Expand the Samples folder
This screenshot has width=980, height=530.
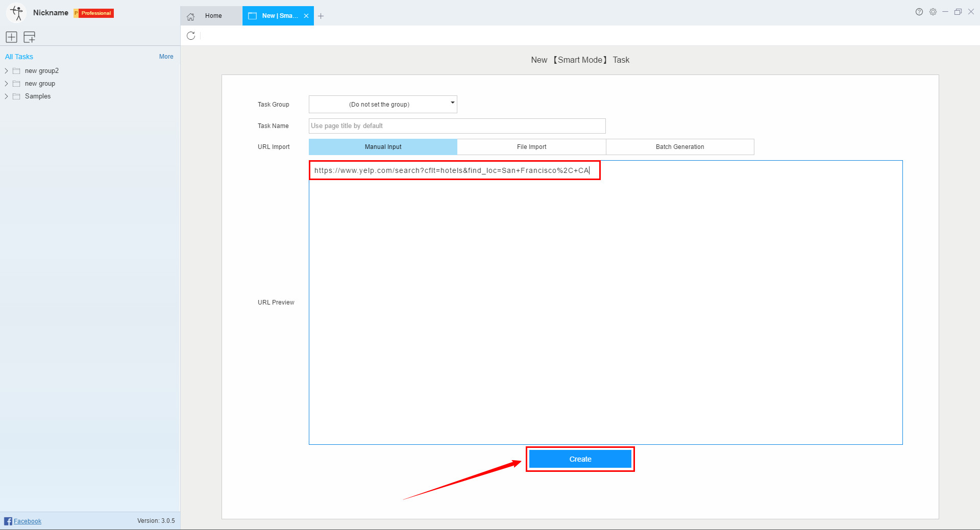(6, 96)
